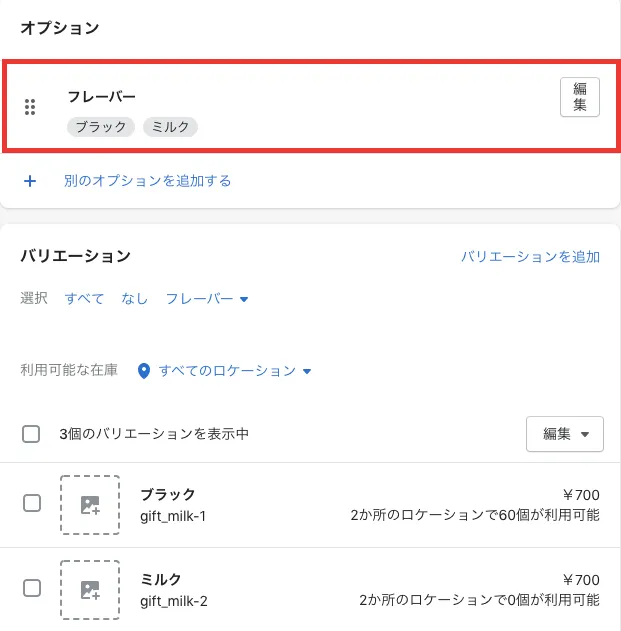Click the ブラック option value tag
Image resolution: width=621 pixels, height=631 pixels.
[x=101, y=127]
